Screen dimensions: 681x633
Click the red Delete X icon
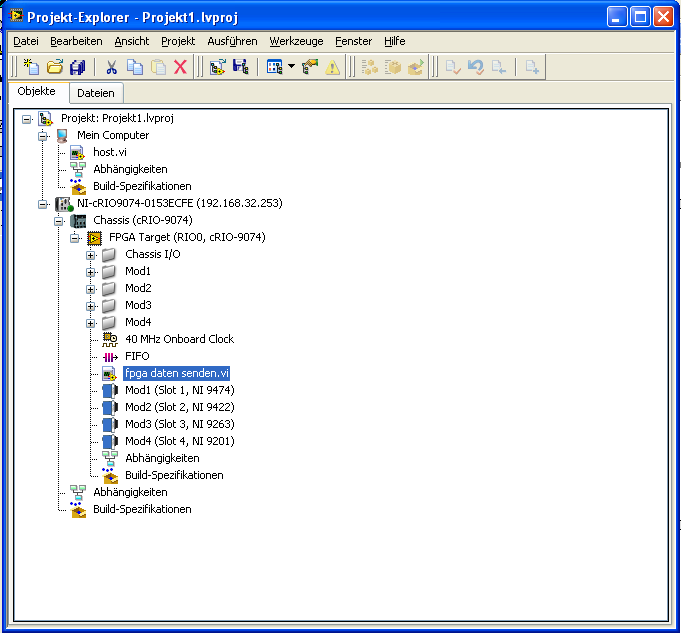point(180,67)
